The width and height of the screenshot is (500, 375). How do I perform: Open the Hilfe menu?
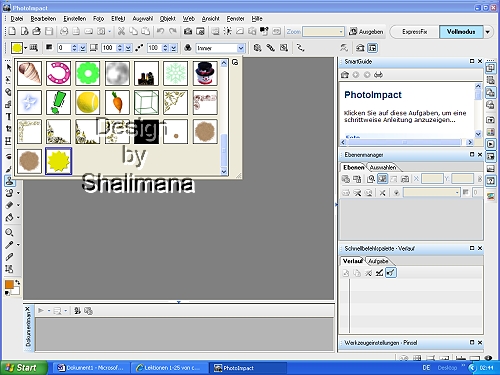tap(257, 19)
